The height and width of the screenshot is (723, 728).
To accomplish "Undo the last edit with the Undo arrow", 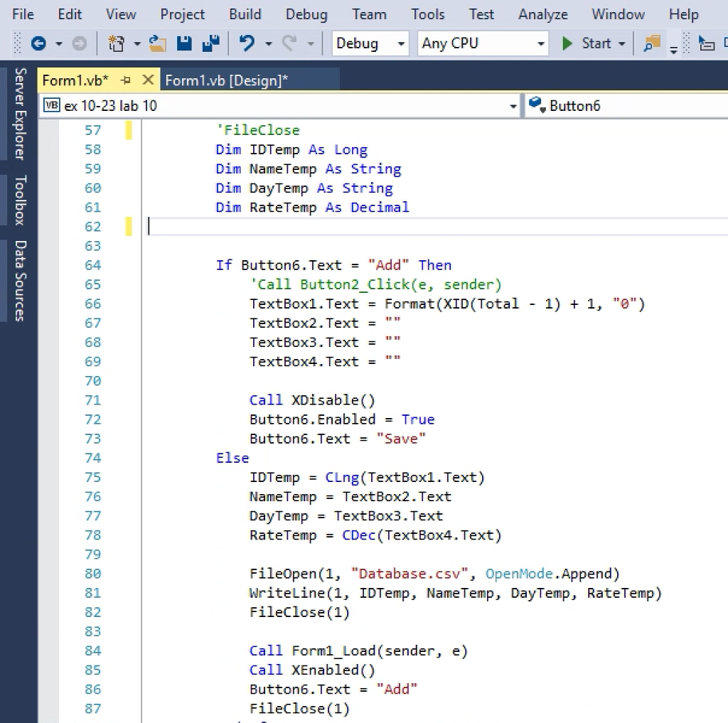I will tap(247, 44).
